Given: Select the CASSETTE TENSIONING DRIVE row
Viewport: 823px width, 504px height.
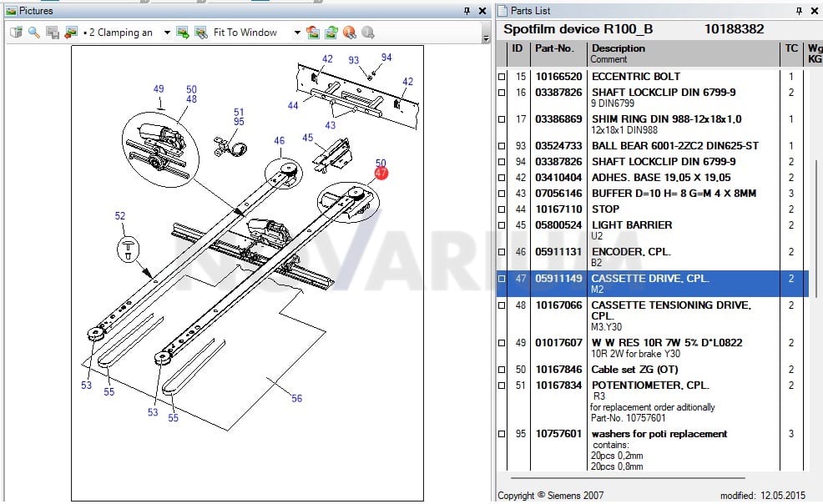Looking at the screenshot, I should [x=653, y=316].
